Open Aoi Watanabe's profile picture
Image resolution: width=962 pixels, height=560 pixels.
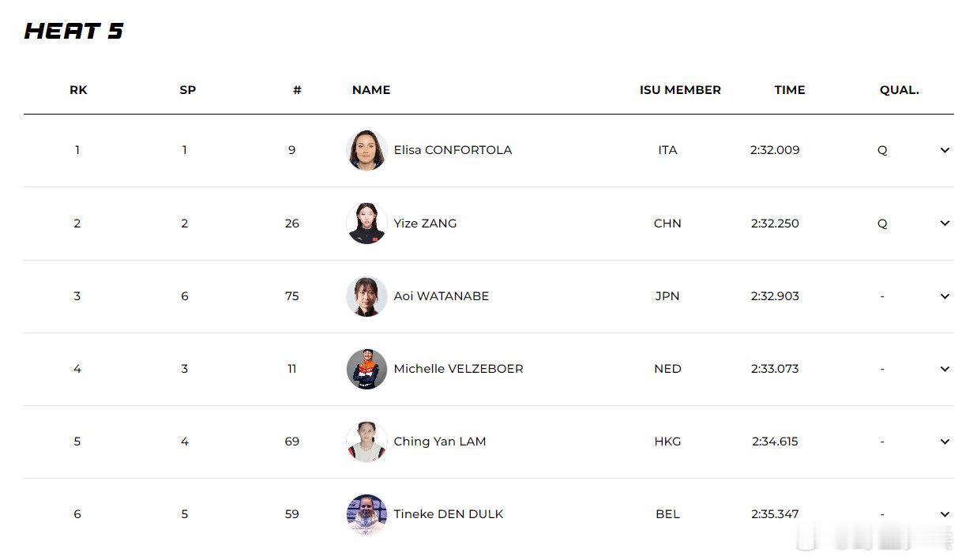(x=366, y=296)
